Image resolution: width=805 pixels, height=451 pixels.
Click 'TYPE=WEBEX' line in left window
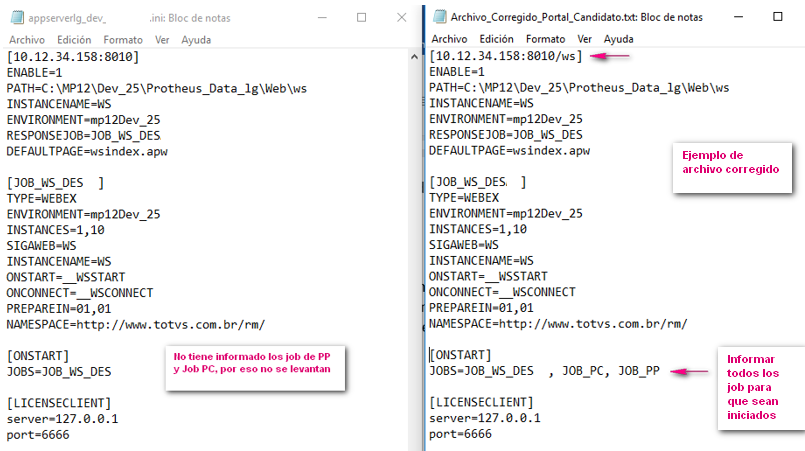point(42,199)
